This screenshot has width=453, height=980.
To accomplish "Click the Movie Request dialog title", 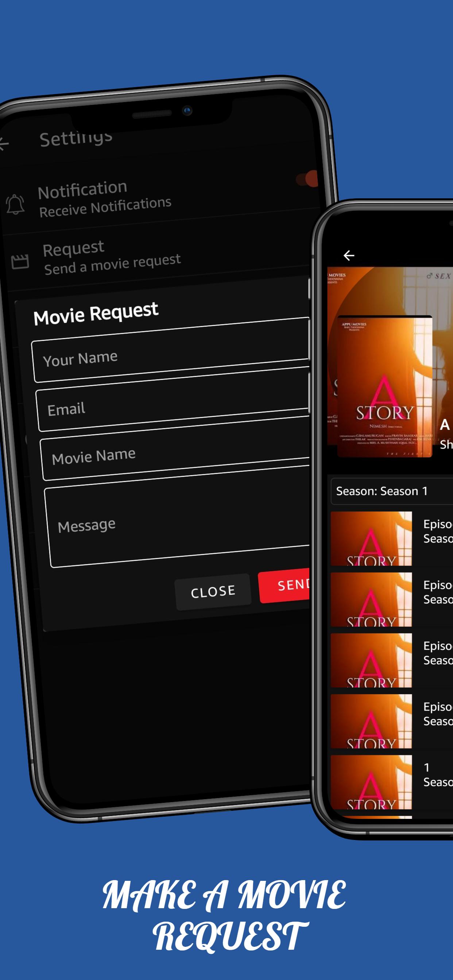I will (x=96, y=314).
